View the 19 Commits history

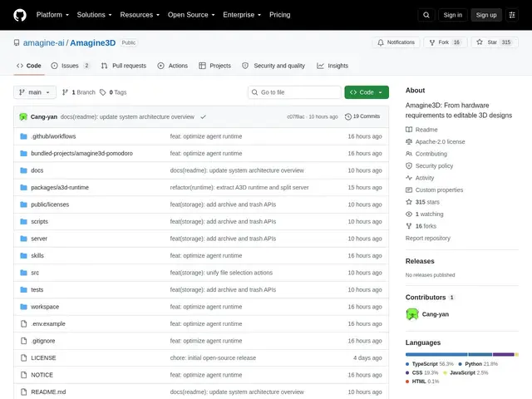(362, 116)
